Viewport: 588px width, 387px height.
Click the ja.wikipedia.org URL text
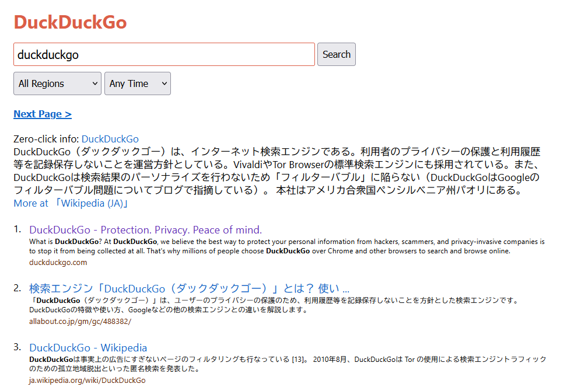click(x=87, y=380)
